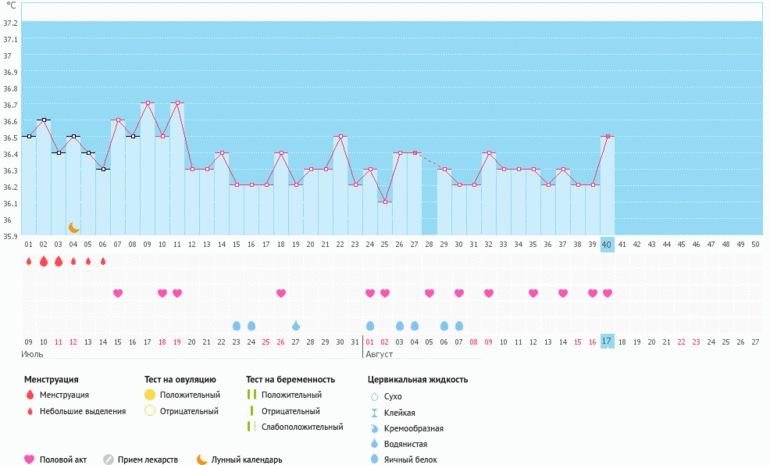Click the 'Лунный календарь' legend label
Screen dimensions: 770x465
(x=246, y=460)
